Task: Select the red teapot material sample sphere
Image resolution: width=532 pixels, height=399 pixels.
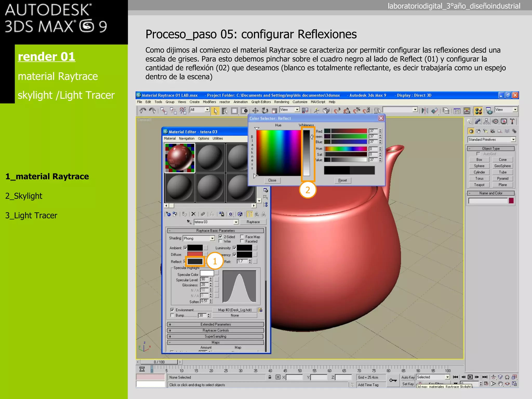Action: (179, 158)
